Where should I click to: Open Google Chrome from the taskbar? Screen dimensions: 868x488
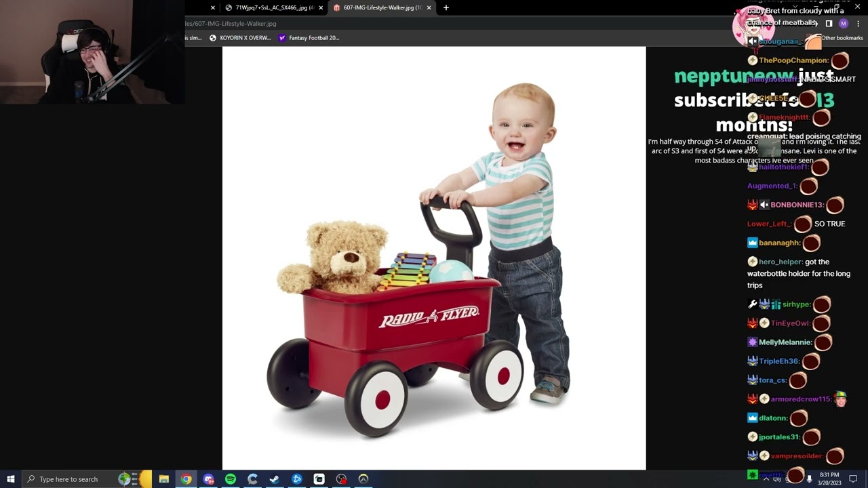[186, 479]
